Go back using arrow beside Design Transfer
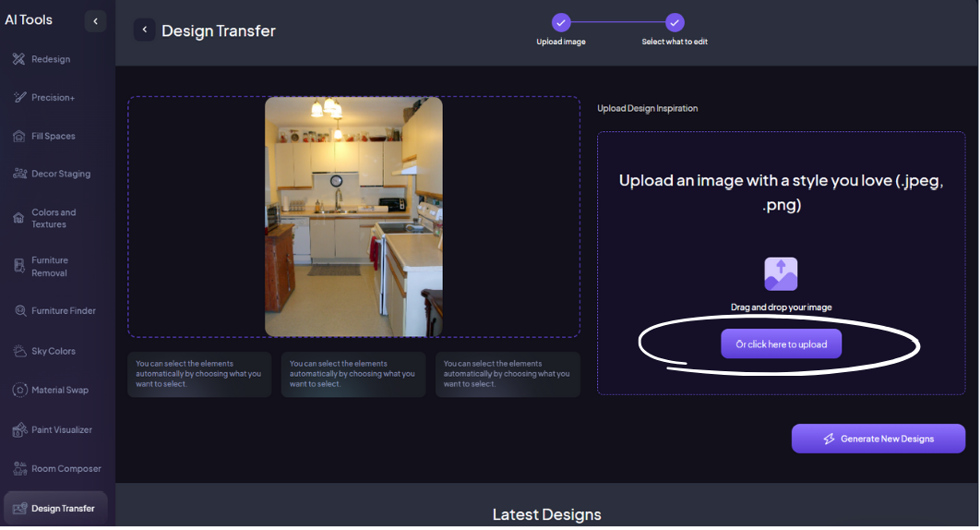The width and height of the screenshot is (980, 530). click(x=144, y=30)
